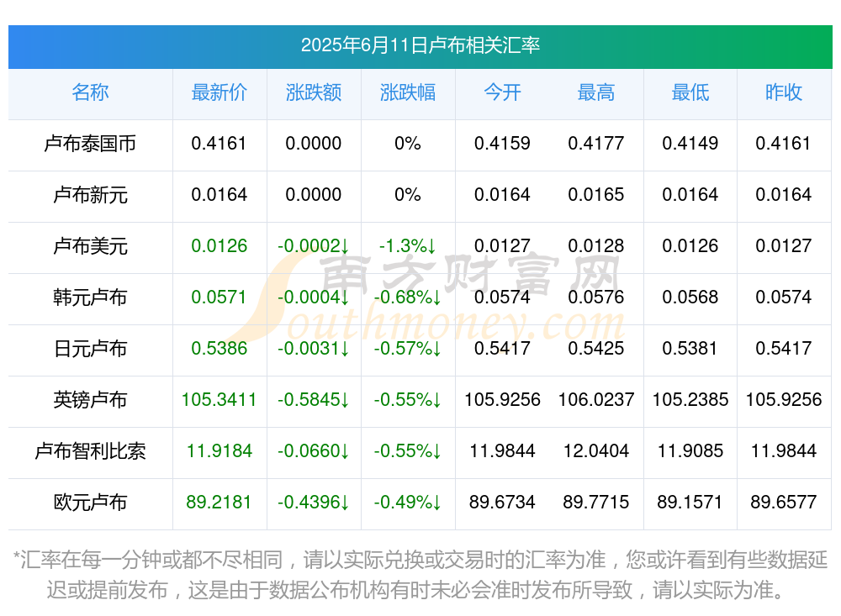Select 韩元卢布 change amount -0.0004

pos(313,297)
